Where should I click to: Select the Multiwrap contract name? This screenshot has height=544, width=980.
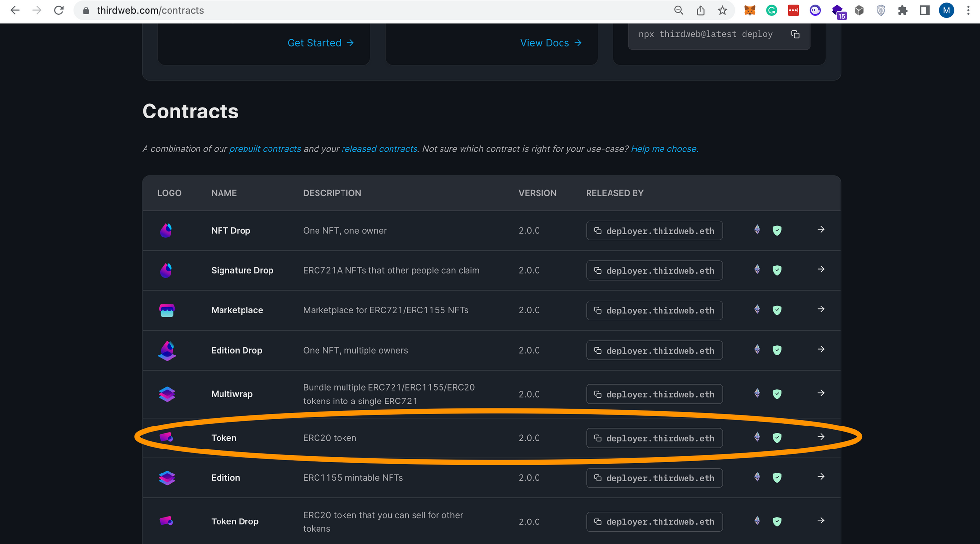coord(232,394)
